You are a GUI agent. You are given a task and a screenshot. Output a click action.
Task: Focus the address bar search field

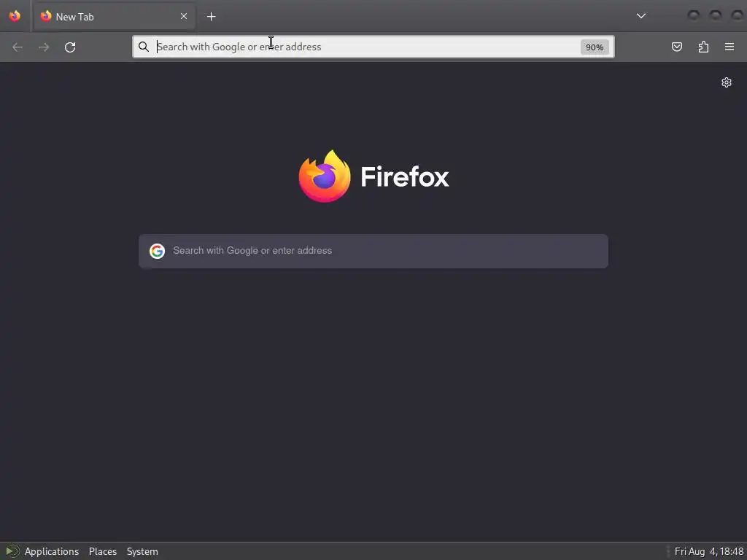(367, 47)
